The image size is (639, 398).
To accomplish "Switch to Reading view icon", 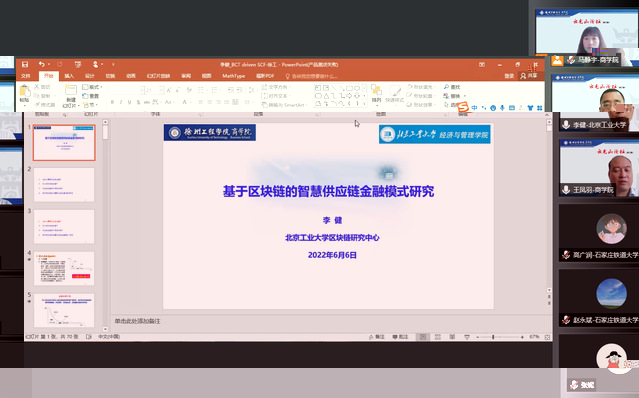I will coord(452,337).
